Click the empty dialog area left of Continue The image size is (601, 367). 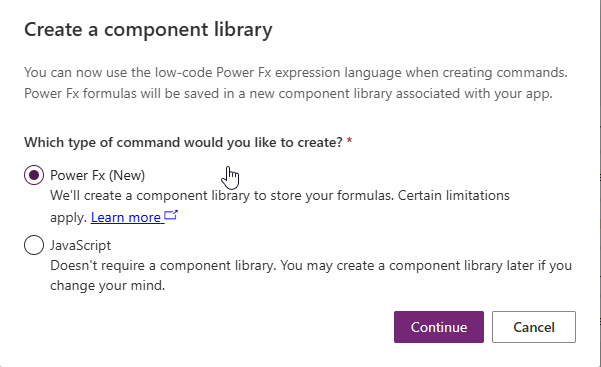[x=207, y=327]
